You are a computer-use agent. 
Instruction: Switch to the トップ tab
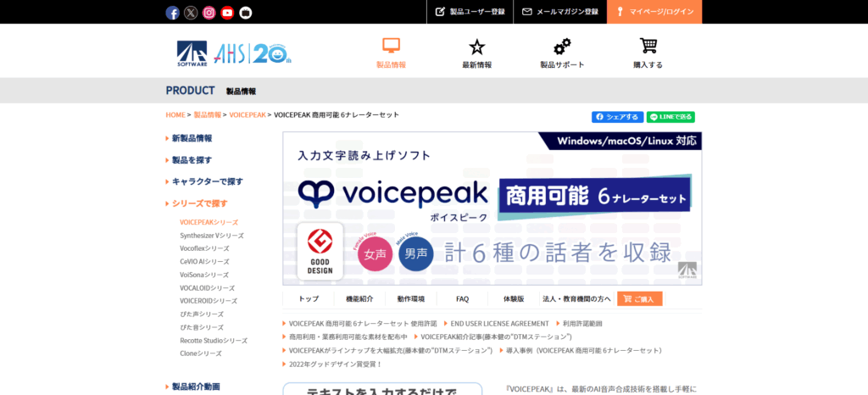click(309, 298)
